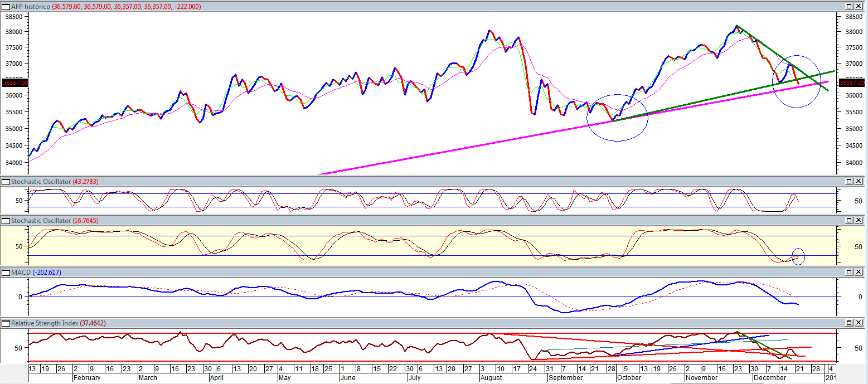Click the Stochastic Oscillator (43.2783) panel icon

[x=6, y=182]
